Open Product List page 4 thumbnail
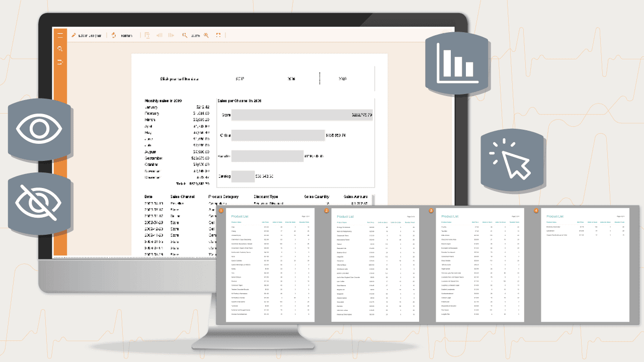This screenshot has height=362, width=644. click(x=585, y=265)
